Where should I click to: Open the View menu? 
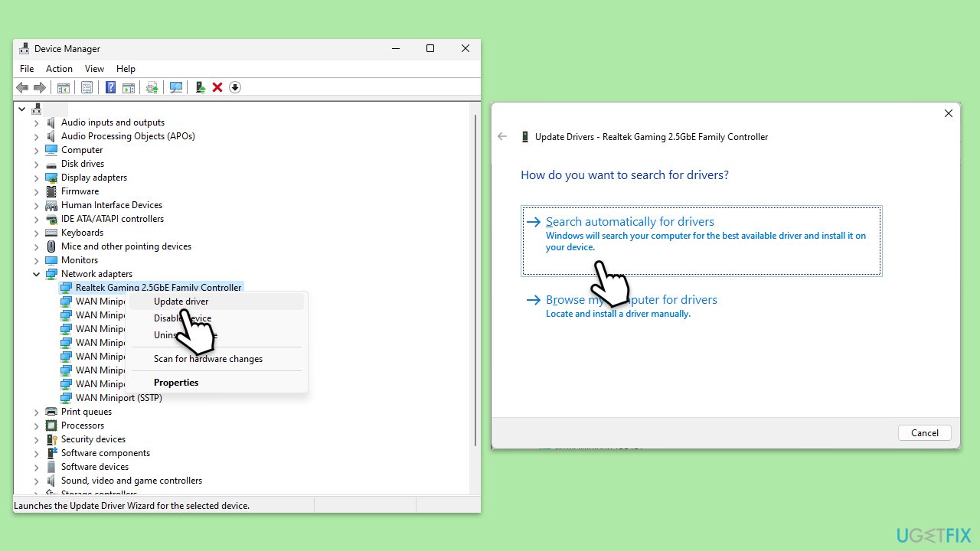94,69
